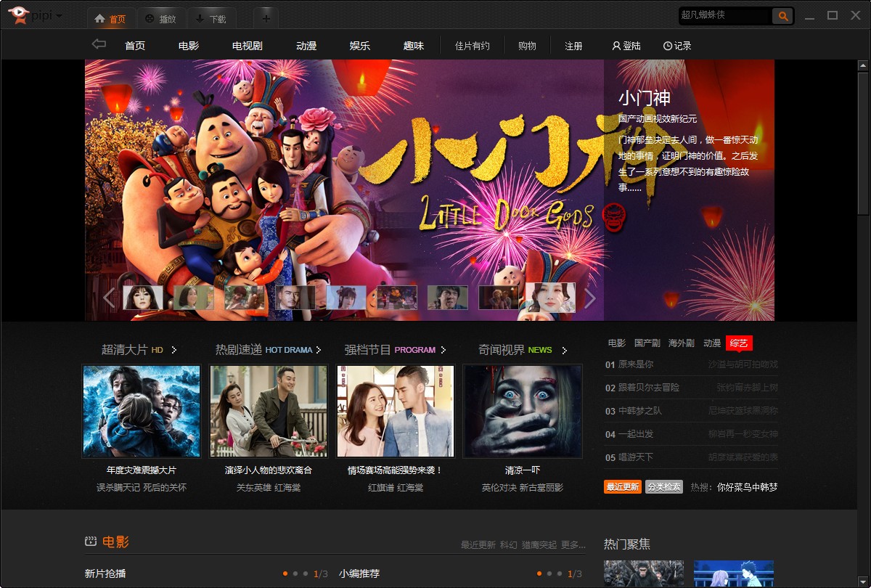Open 记录 history clock icon
Viewport: 871px width, 588px height.
pyautogui.click(x=668, y=46)
